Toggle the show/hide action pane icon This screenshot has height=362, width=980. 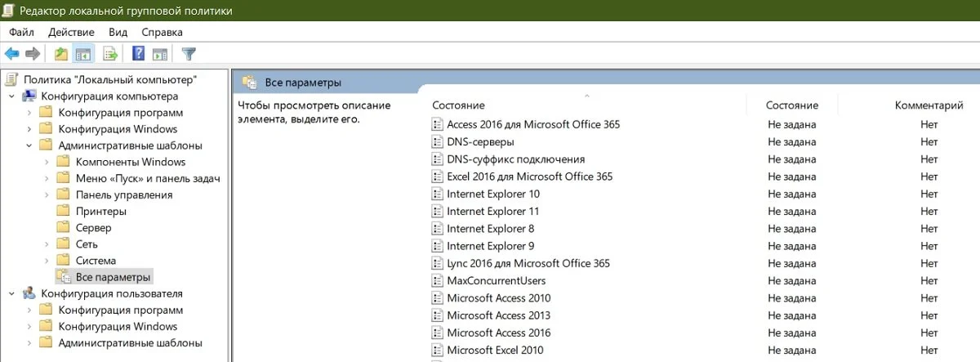point(160,54)
